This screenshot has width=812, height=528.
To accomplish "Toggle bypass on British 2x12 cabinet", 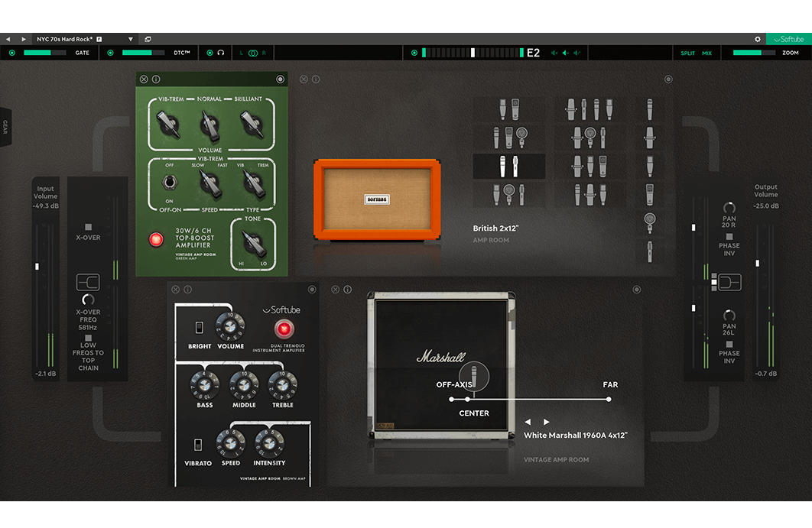I will [668, 79].
